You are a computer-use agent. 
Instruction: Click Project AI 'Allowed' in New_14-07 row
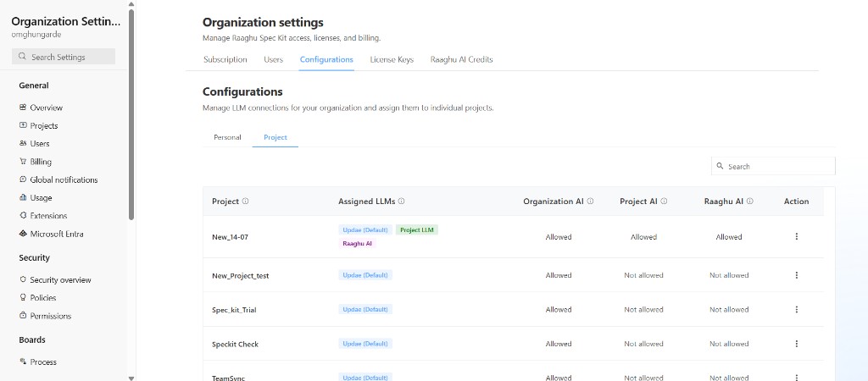tap(644, 237)
